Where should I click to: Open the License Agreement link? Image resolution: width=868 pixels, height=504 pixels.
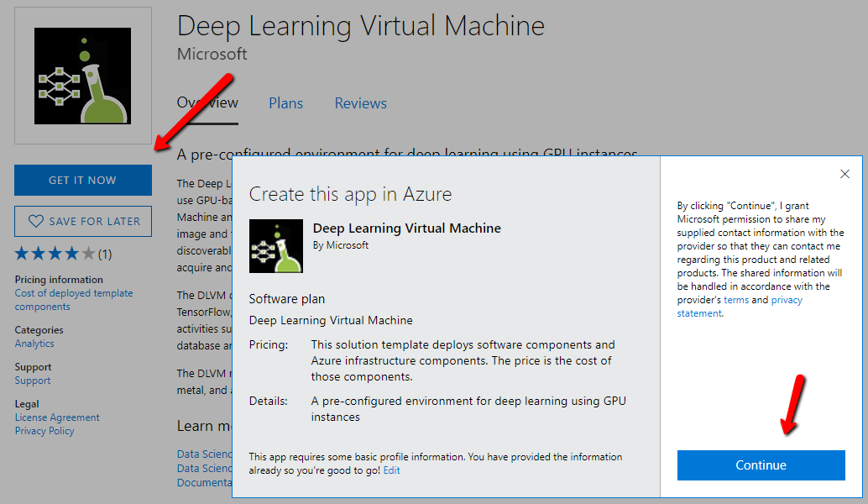tap(57, 417)
